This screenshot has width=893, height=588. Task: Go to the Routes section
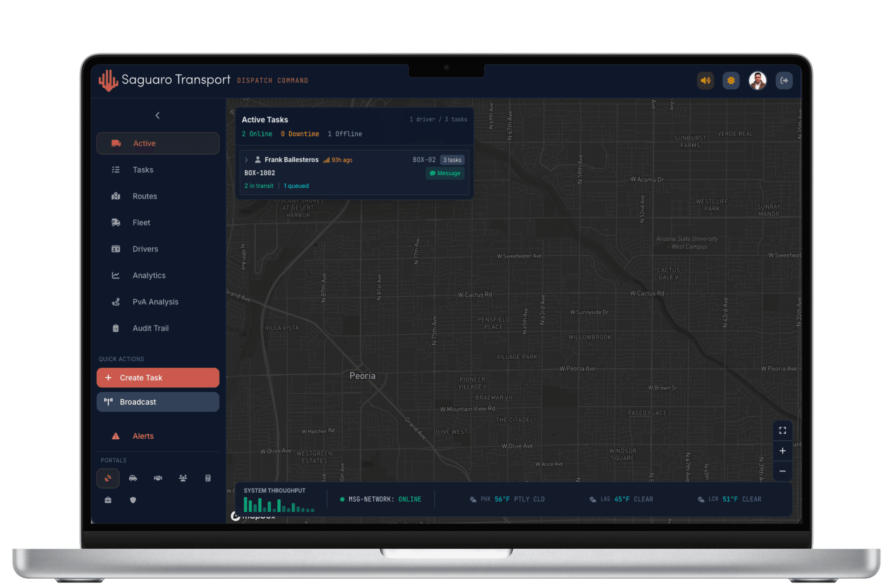pos(145,196)
